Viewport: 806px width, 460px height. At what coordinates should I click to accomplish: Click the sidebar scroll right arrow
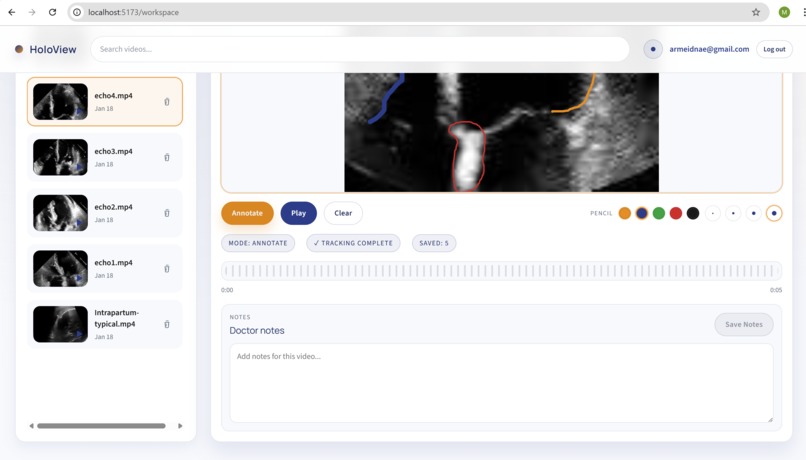(180, 426)
